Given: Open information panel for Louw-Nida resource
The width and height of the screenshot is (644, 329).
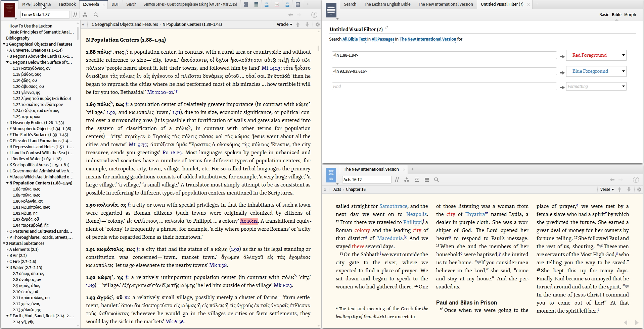Looking at the screenshot, I should pyautogui.click(x=314, y=15).
